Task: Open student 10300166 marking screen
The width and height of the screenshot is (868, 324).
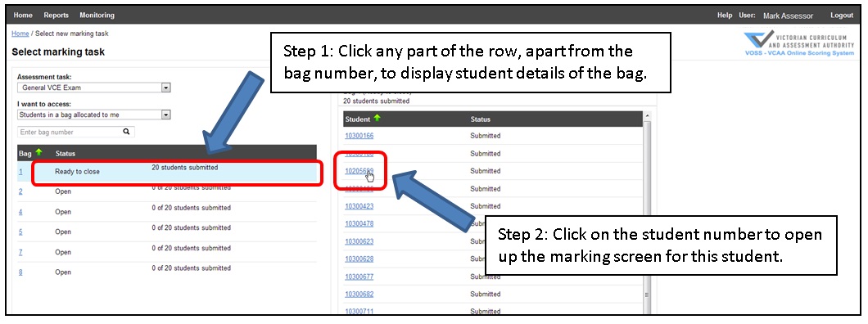Action: [359, 136]
